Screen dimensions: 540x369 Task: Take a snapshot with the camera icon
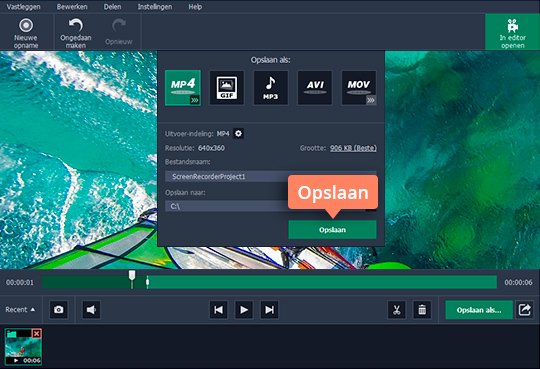59,310
